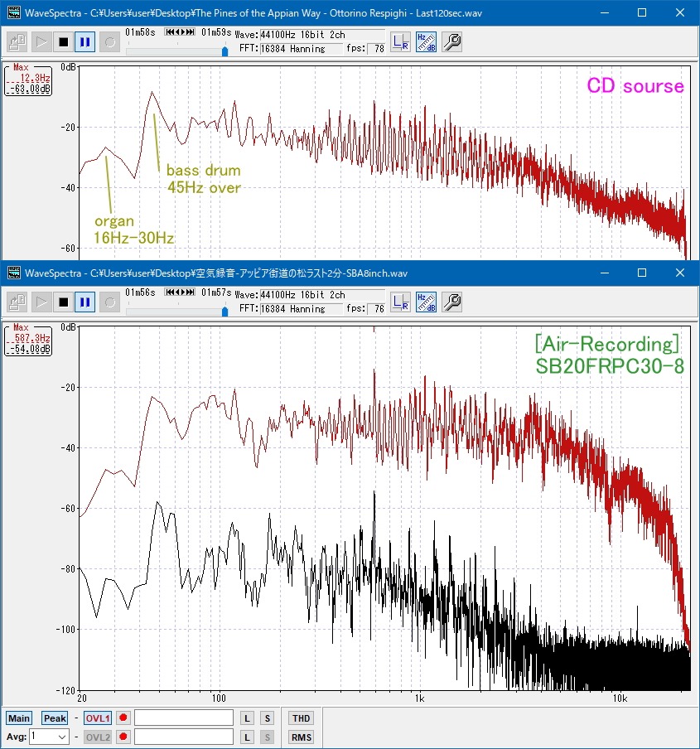Click FFT 16384 Hanning field in bottom window
The height and width of the screenshot is (749, 700).
(x=301, y=309)
